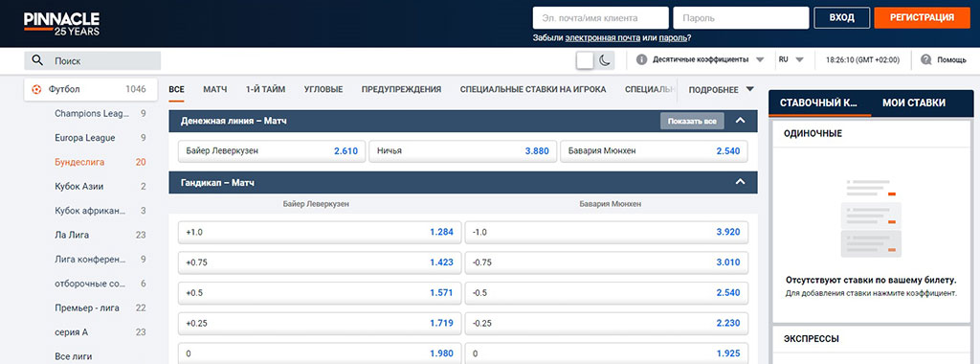Select Футбол in the sports sidebar
980x364 pixels.
91,89
